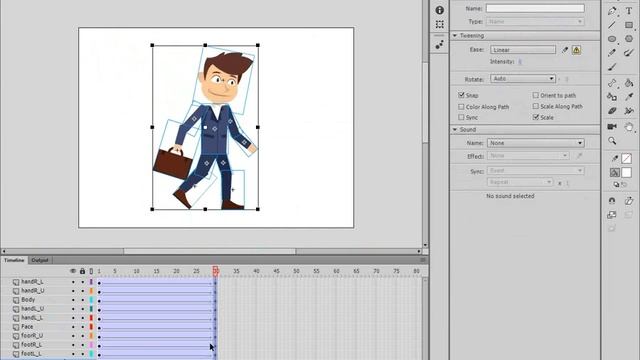Select the Ink Bottle tool
Image resolution: width=640 pixels, height=360 pixels.
coord(612,97)
